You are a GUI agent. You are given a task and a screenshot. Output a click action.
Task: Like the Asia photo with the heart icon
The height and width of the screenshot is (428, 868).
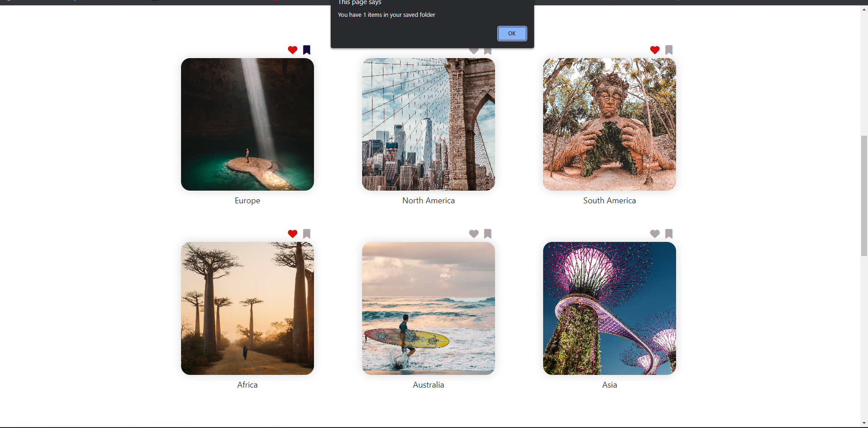[x=654, y=234]
